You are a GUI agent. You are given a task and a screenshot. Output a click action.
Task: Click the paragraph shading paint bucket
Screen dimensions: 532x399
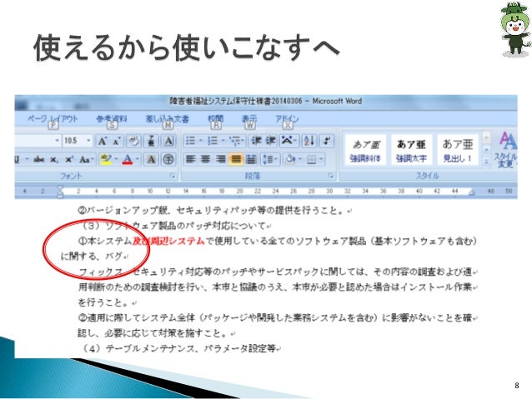(290, 159)
